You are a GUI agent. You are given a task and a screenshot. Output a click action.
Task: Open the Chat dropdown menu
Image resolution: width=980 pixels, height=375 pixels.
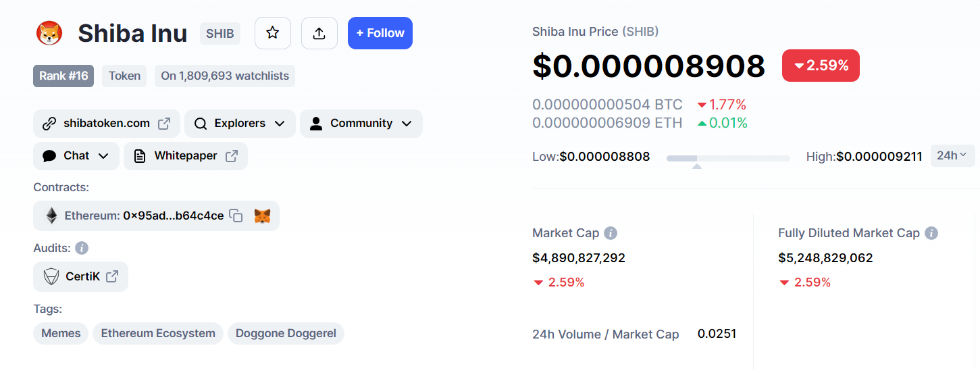(x=76, y=156)
